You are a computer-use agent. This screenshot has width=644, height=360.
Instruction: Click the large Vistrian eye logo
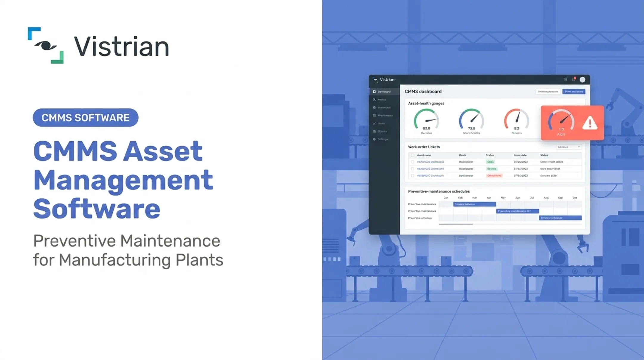pos(46,45)
